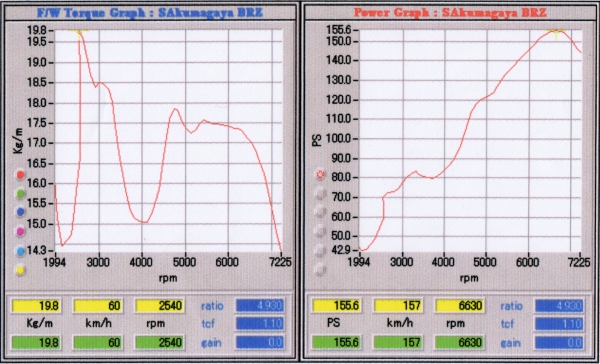Click the 155.6 maximum on power y-axis

point(339,30)
